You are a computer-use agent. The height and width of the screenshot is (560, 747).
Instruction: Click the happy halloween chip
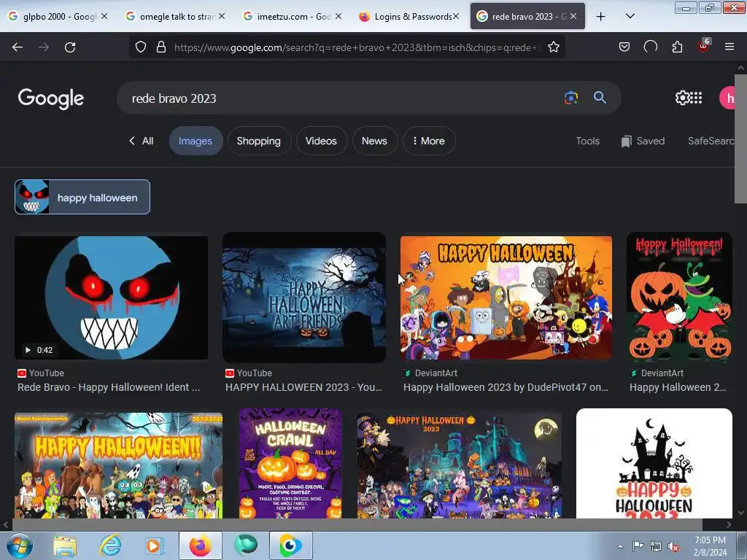point(82,197)
